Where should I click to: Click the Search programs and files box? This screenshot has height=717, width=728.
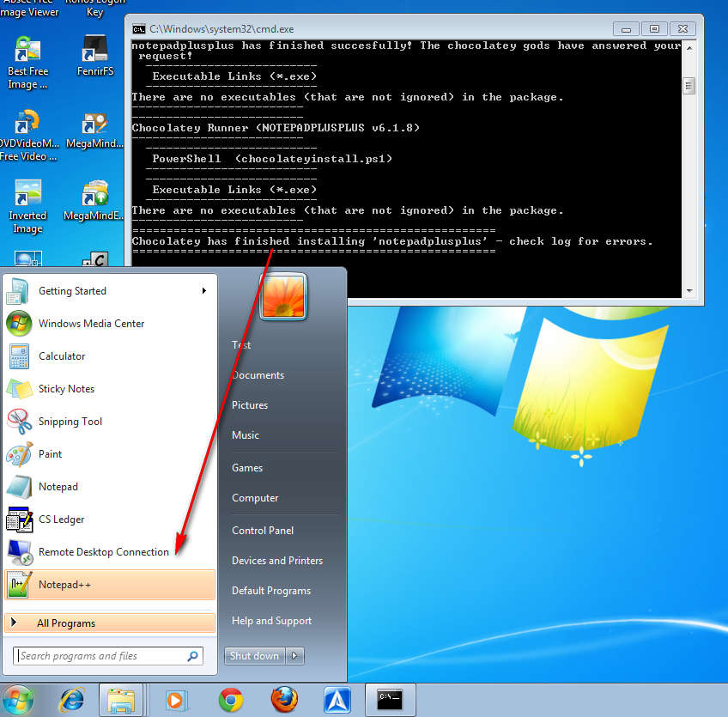pyautogui.click(x=101, y=656)
